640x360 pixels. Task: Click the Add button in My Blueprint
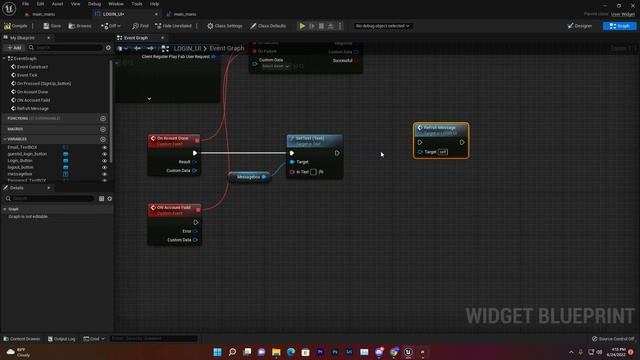(x=14, y=48)
